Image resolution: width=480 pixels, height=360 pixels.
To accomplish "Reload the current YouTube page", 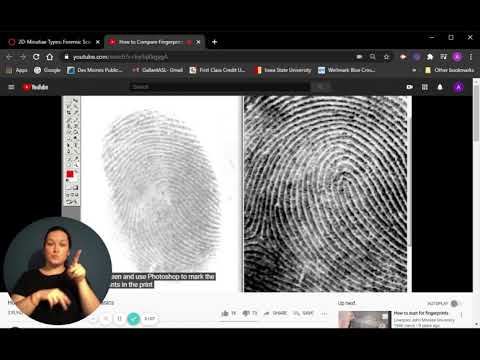I will (x=36, y=57).
